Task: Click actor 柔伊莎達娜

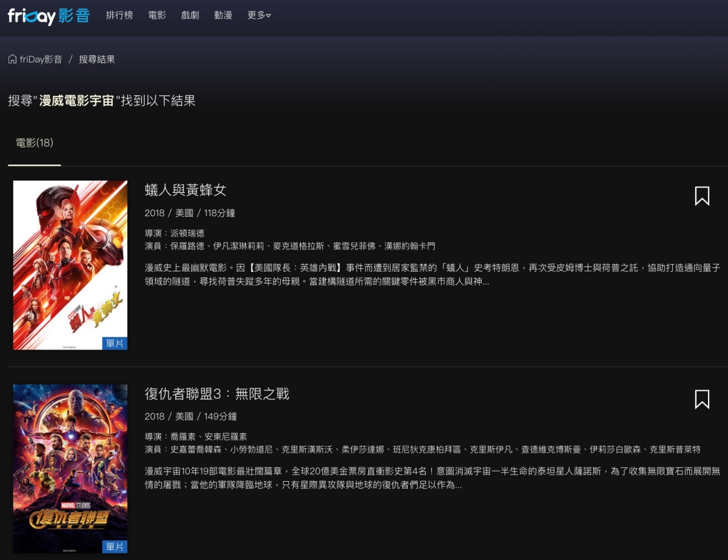Action: [x=362, y=450]
